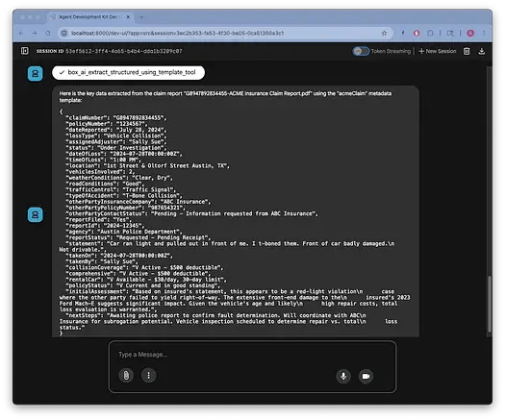Viewport: 505px width, 420px height.
Task: Delete the current session with trash icon
Action: 467,51
